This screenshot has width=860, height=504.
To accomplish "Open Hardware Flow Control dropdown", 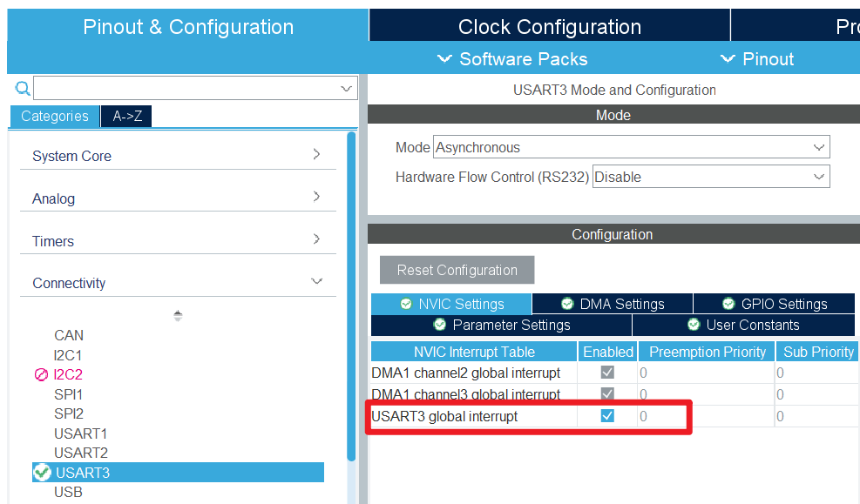I will (711, 177).
